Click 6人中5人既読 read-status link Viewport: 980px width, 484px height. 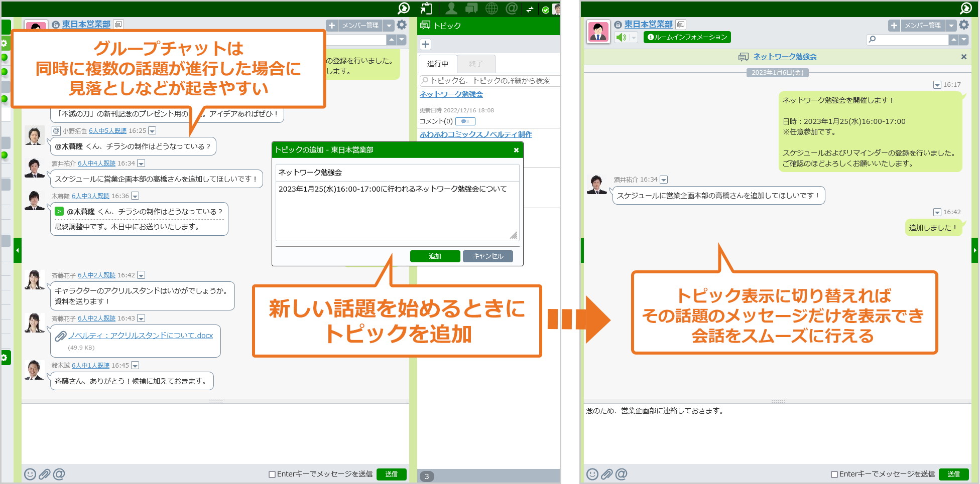[107, 131]
